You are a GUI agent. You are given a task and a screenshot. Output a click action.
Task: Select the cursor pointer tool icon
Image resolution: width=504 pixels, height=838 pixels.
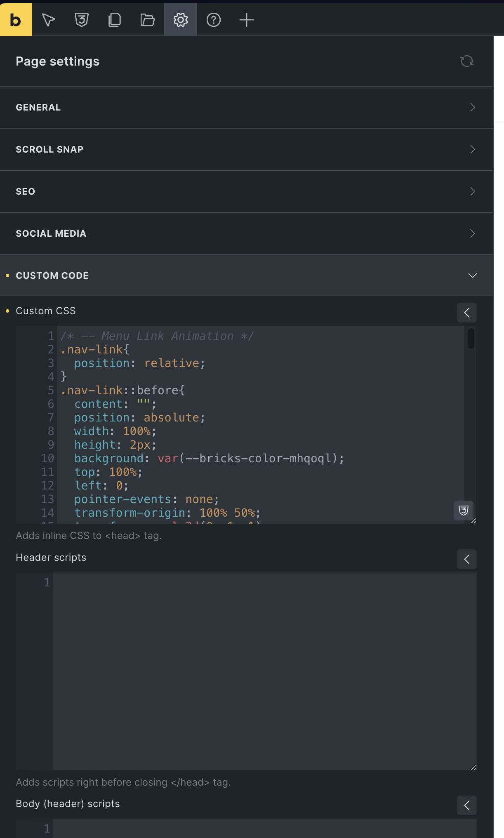[49, 20]
